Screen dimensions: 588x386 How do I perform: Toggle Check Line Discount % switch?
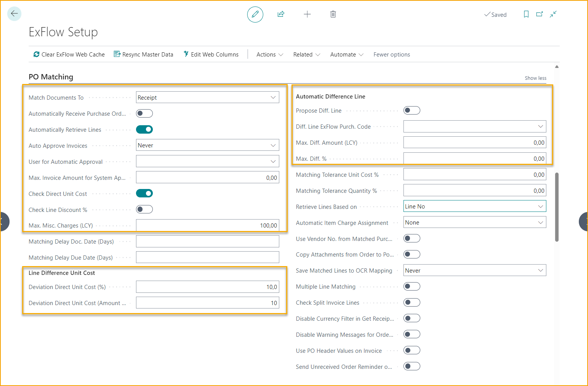[144, 209]
